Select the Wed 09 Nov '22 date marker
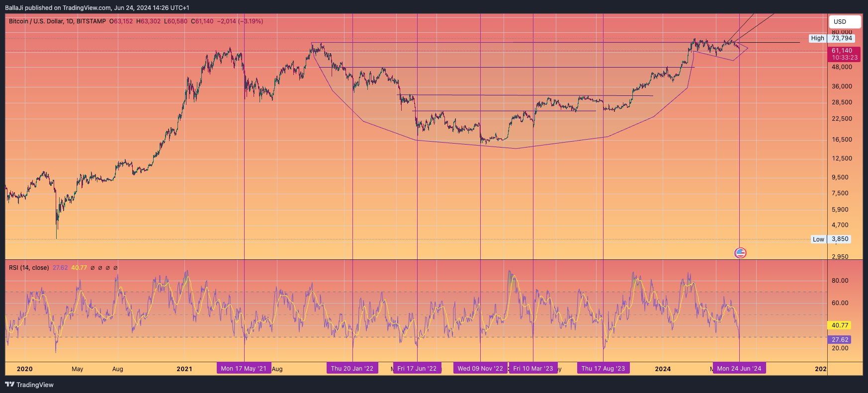868x393 pixels. pyautogui.click(x=480, y=368)
